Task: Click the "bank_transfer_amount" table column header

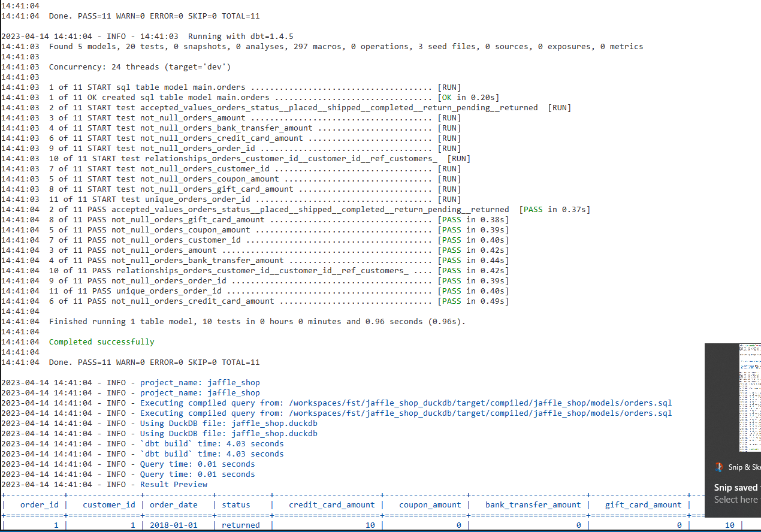Action: (x=533, y=505)
